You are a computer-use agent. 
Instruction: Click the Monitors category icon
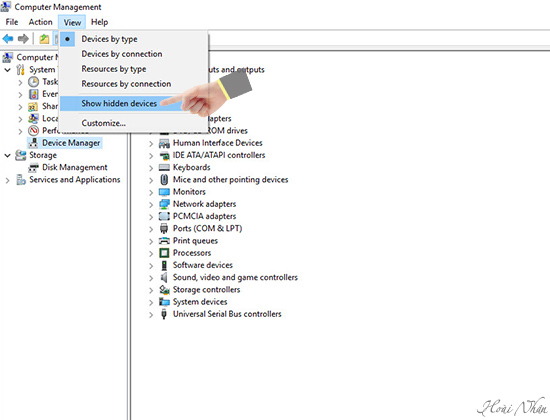click(x=164, y=192)
